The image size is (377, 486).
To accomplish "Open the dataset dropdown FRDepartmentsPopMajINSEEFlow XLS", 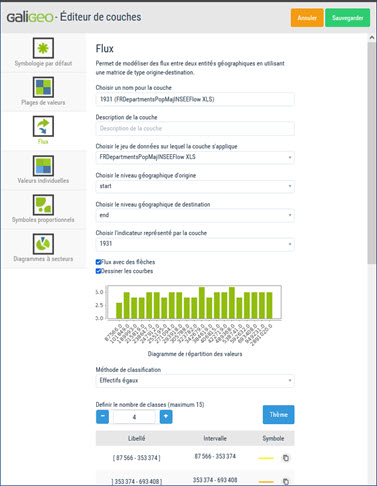I will [195, 157].
